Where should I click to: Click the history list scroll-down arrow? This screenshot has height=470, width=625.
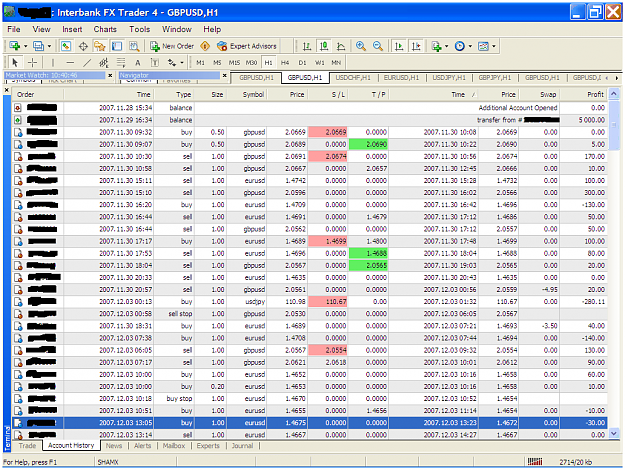(614, 433)
